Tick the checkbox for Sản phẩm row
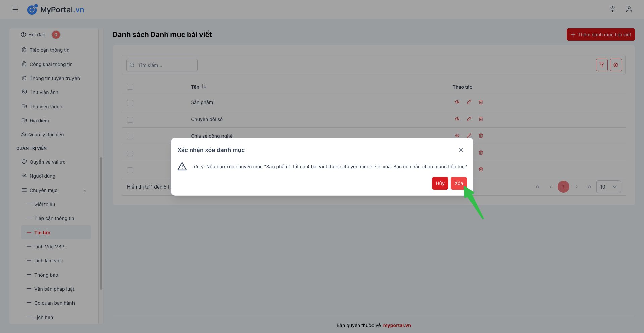Image resolution: width=644 pixels, height=333 pixels. [x=130, y=103]
